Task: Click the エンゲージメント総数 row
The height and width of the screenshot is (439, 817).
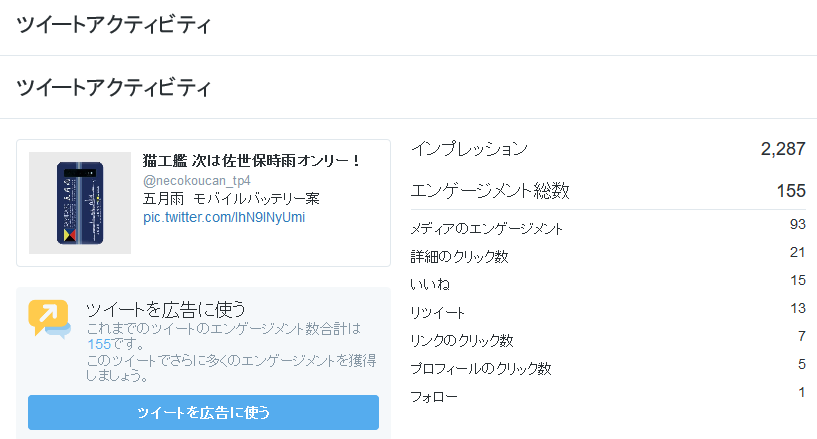Action: coord(608,191)
